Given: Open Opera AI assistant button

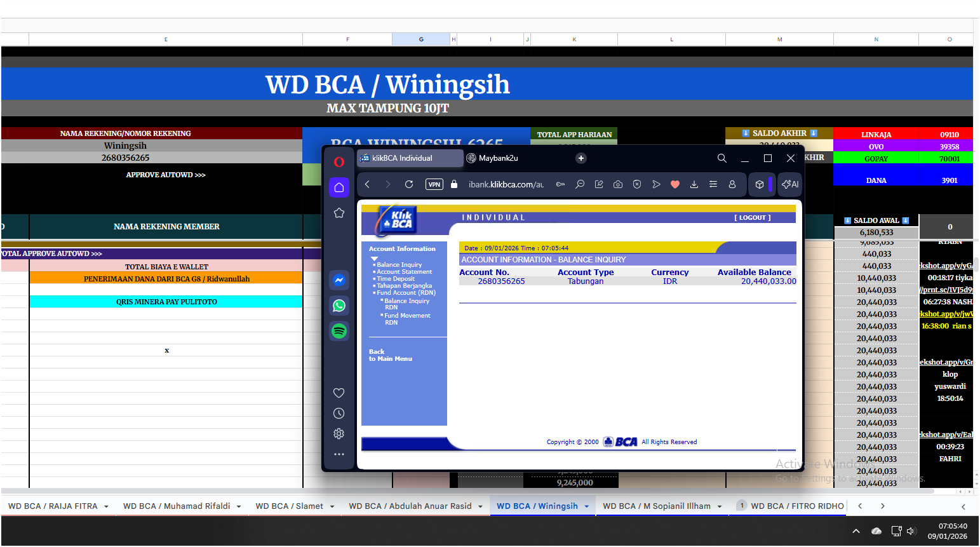Looking at the screenshot, I should click(x=790, y=184).
